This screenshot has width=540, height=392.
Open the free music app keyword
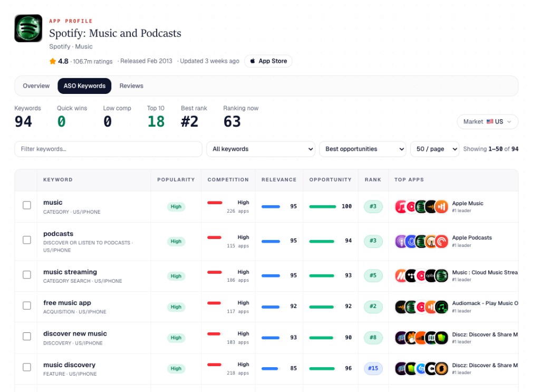pos(67,303)
